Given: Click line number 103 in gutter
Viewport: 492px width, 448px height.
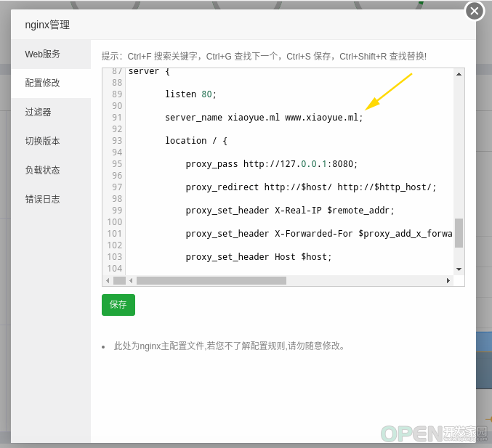Looking at the screenshot, I should point(115,256).
